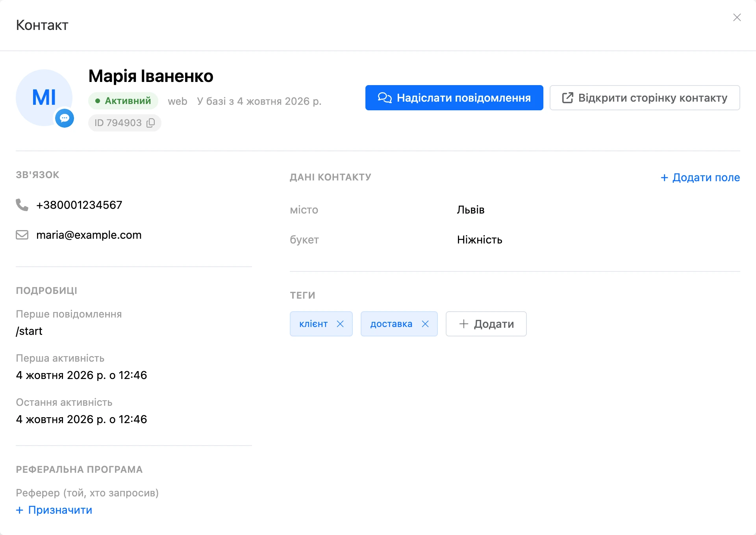Click the Активний status badge
756x535 pixels.
(123, 101)
